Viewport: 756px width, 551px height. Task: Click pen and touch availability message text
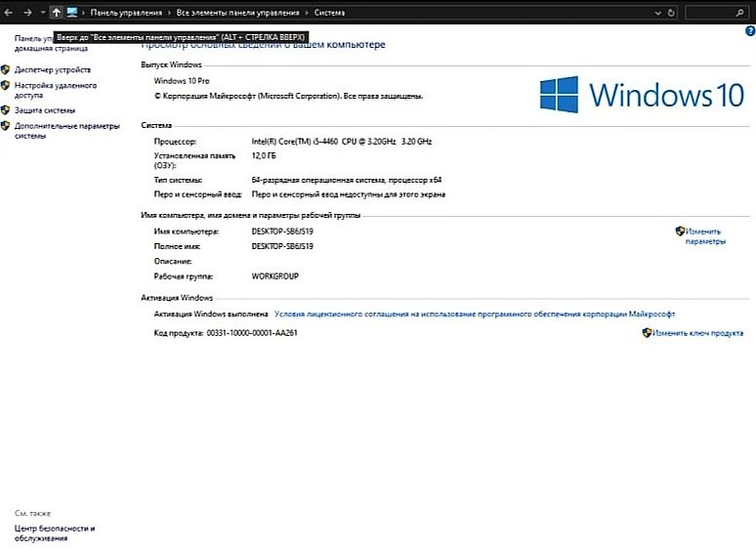click(x=348, y=194)
